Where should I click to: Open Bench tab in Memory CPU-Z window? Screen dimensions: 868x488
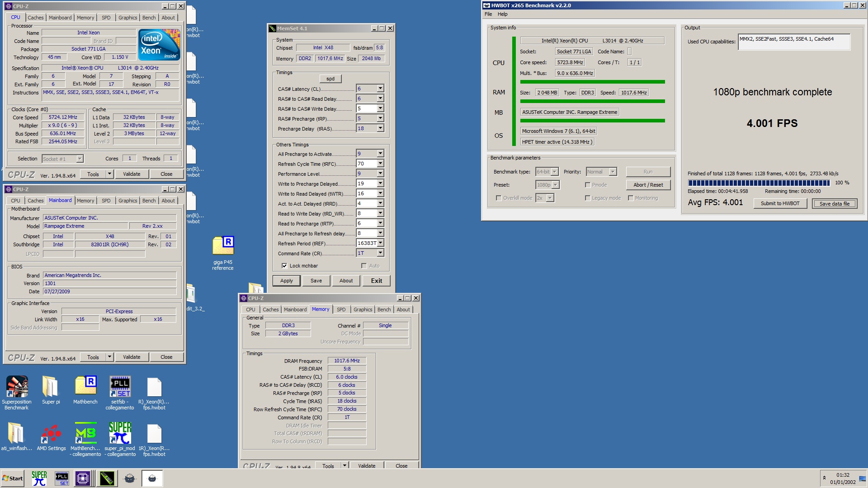384,310
